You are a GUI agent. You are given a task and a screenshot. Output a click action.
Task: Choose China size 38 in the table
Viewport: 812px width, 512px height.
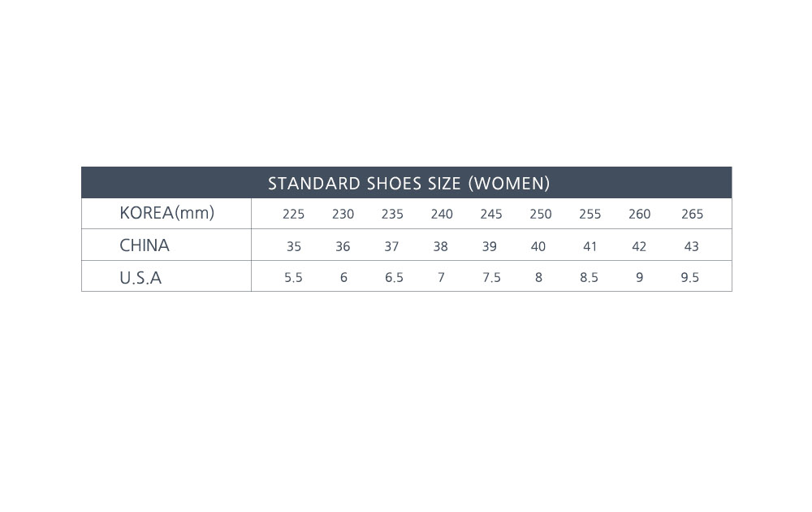(440, 246)
